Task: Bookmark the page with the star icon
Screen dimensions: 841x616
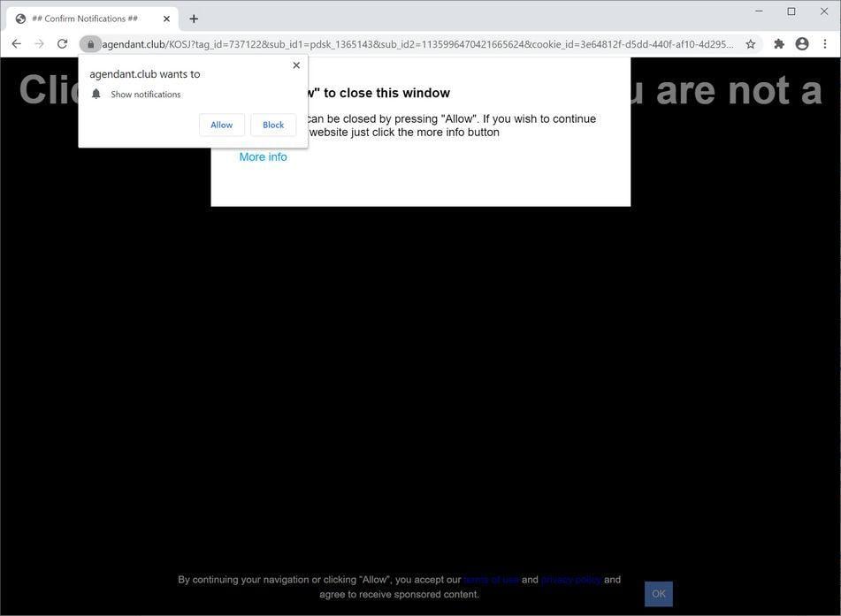Action: tap(749, 42)
